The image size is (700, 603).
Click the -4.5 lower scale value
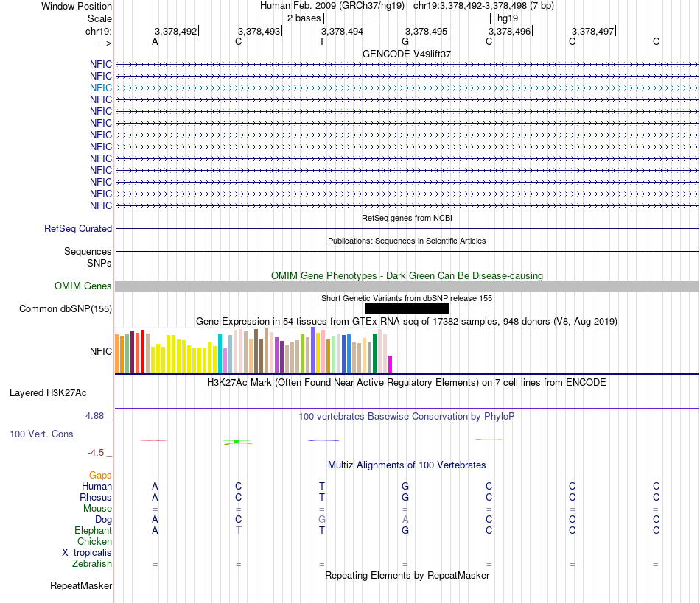click(96, 453)
